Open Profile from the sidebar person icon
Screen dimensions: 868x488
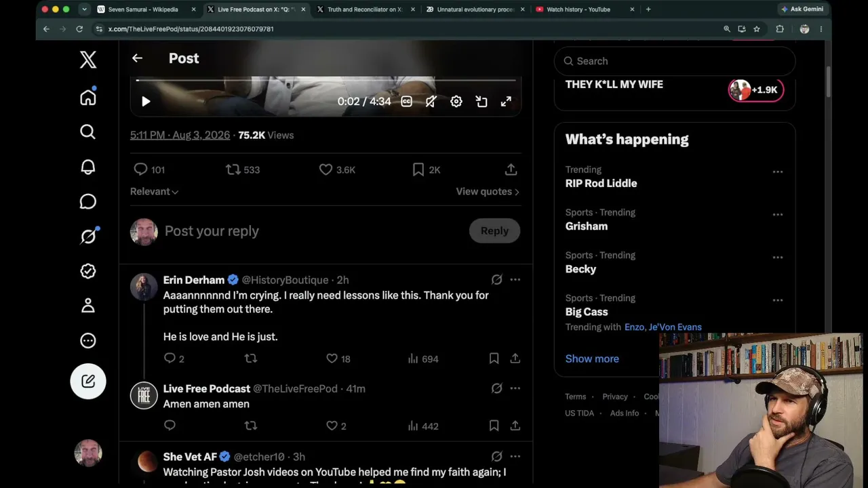[x=88, y=306]
